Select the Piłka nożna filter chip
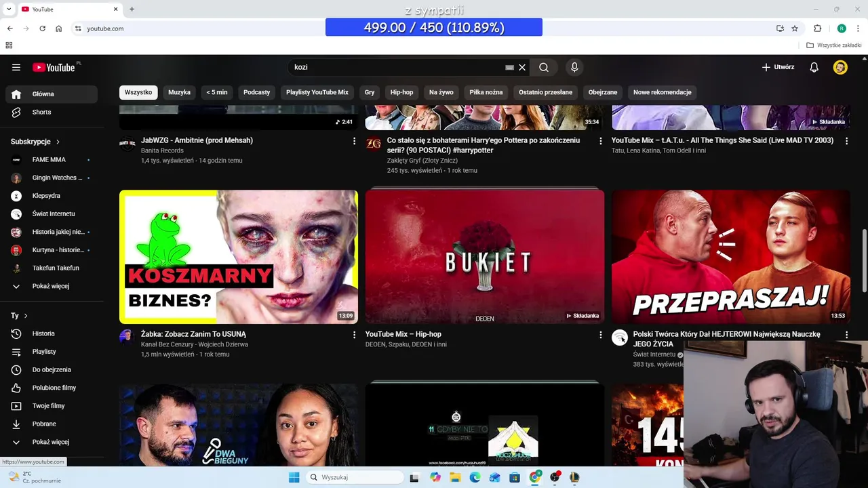The image size is (868, 488). pyautogui.click(x=486, y=92)
